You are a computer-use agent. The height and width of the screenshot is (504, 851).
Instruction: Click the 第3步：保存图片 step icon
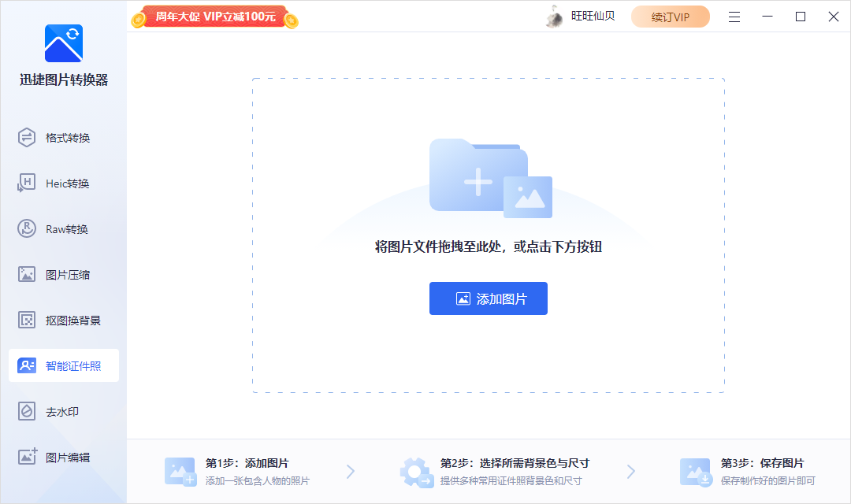(x=696, y=471)
